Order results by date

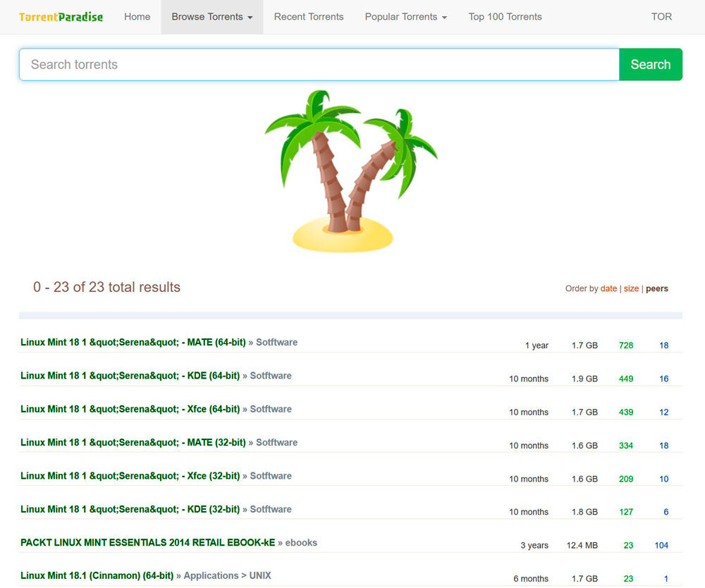coord(608,288)
